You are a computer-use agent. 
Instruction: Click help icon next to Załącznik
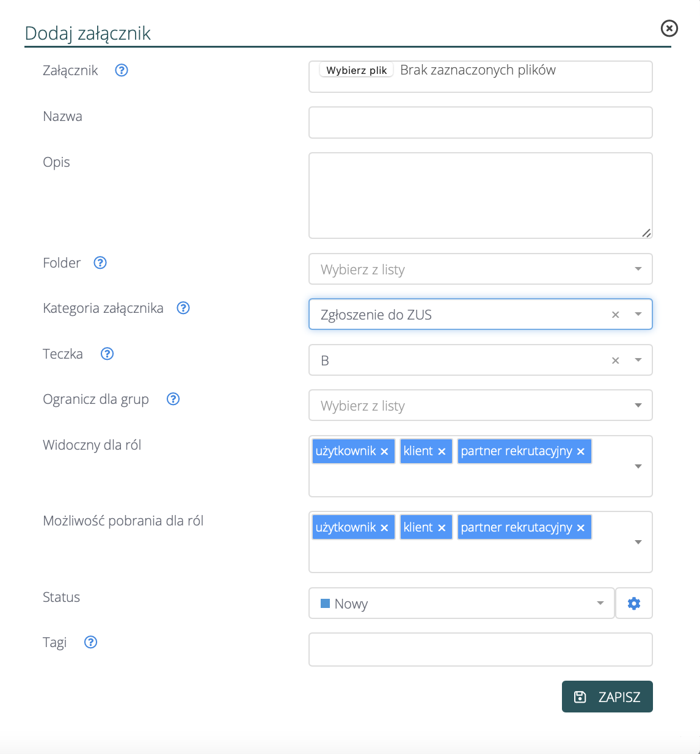pos(122,70)
